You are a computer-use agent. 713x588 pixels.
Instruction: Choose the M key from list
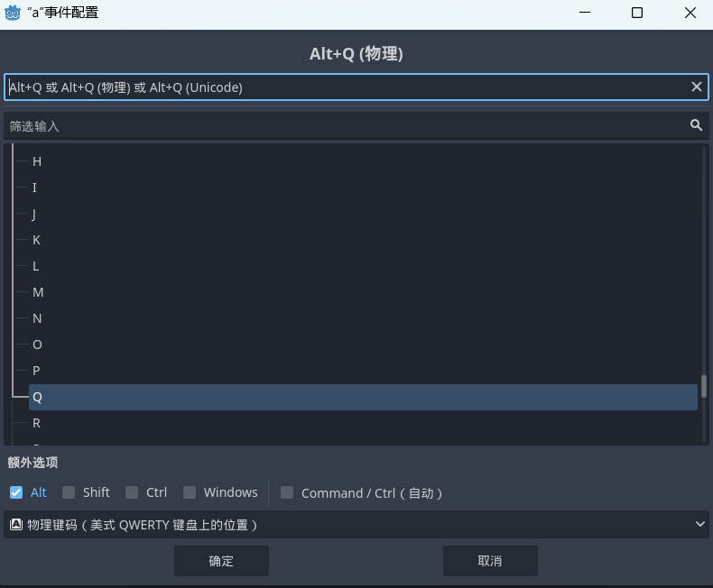click(38, 292)
